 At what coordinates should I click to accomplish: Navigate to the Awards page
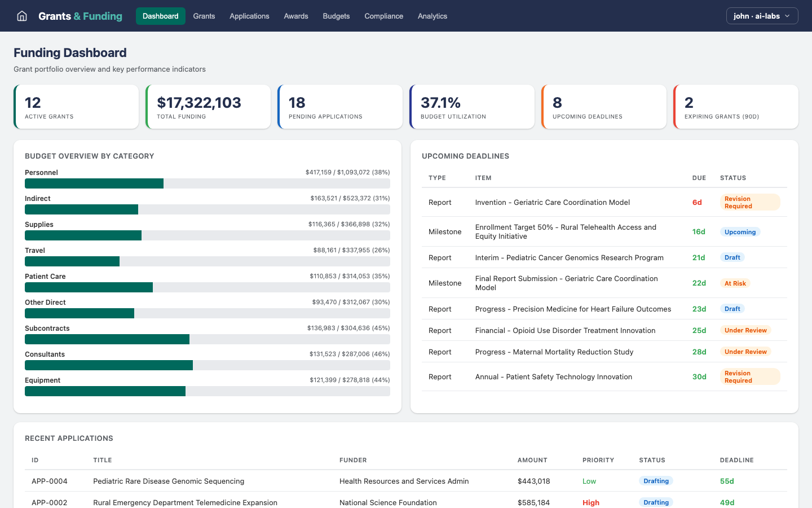(295, 16)
